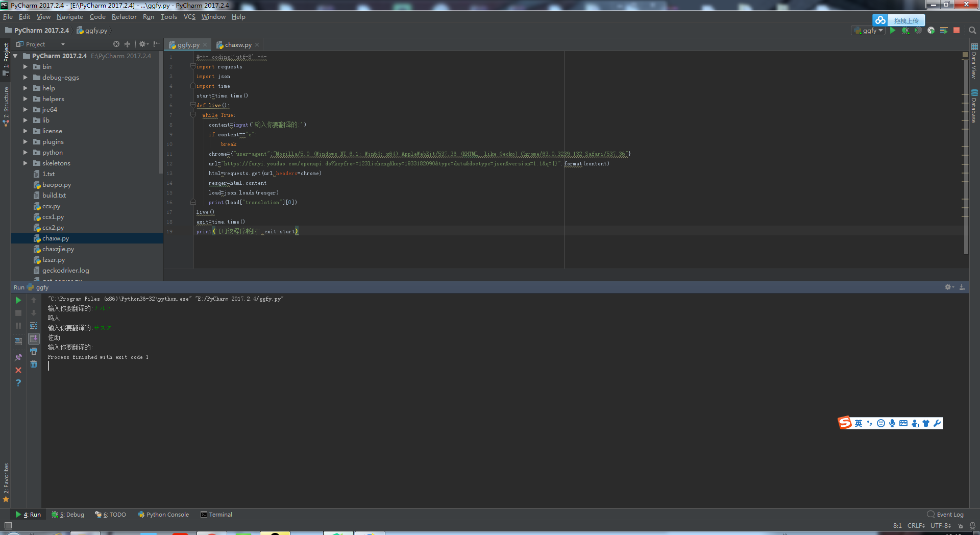Select geckodriver.log in the tree

[65, 271]
